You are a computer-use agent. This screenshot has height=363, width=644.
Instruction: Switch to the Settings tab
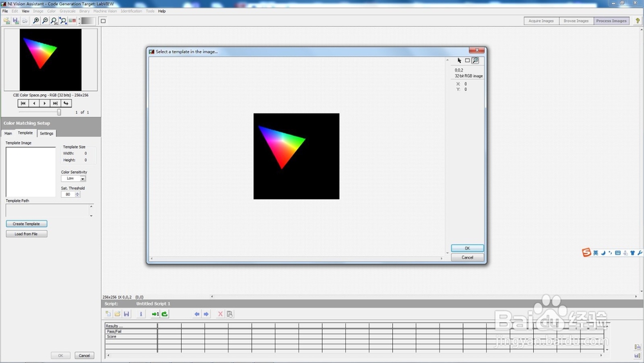click(x=46, y=133)
